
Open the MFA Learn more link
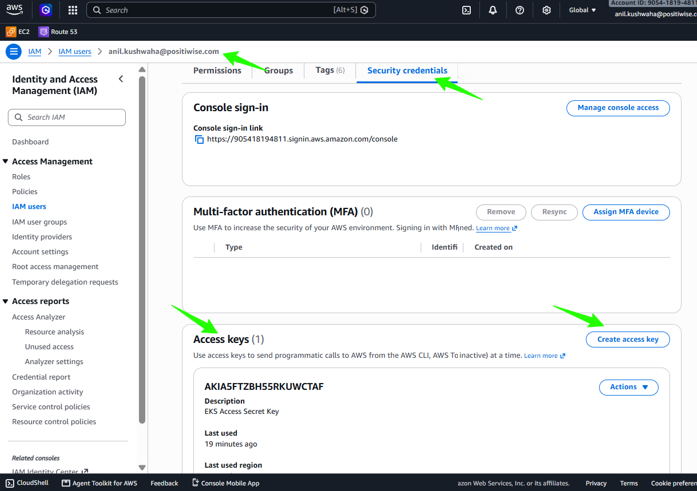click(496, 228)
